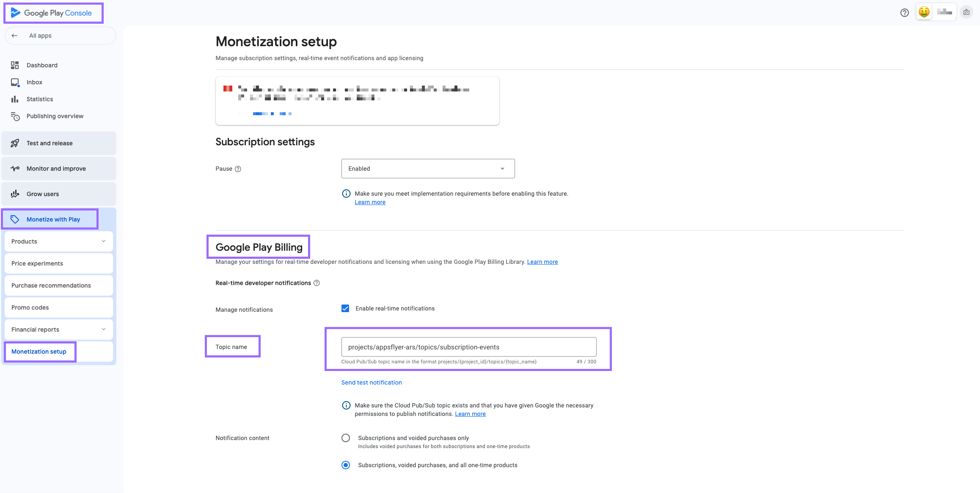980x493 pixels.
Task: Select Subscriptions and voided purchases only
Action: (x=346, y=438)
